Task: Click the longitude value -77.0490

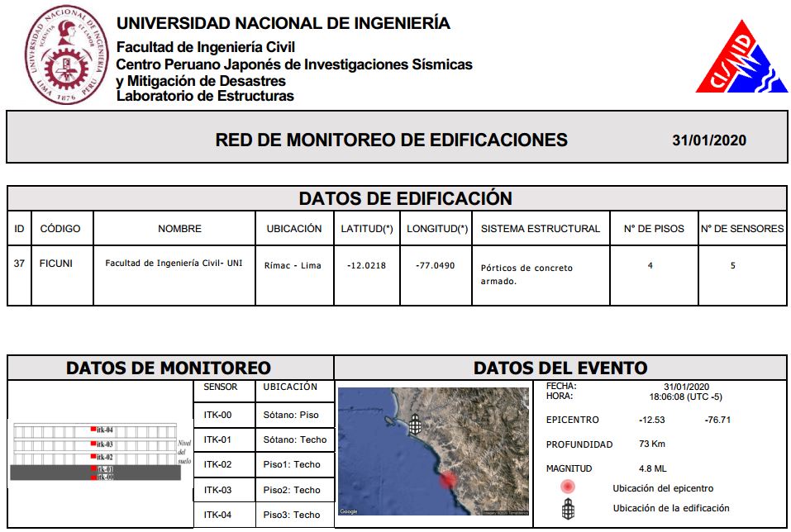Action: coord(436,265)
